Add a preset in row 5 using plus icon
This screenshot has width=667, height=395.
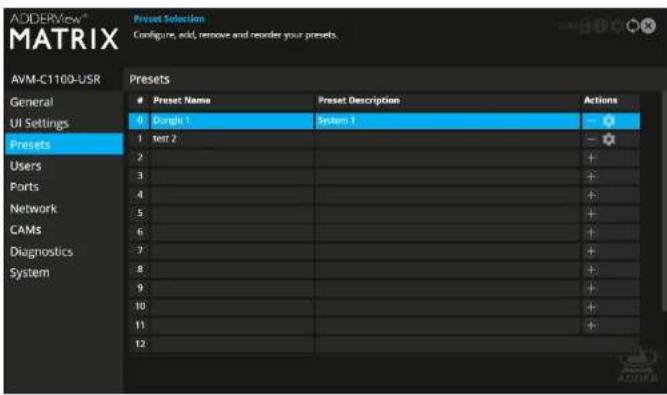coord(591,214)
